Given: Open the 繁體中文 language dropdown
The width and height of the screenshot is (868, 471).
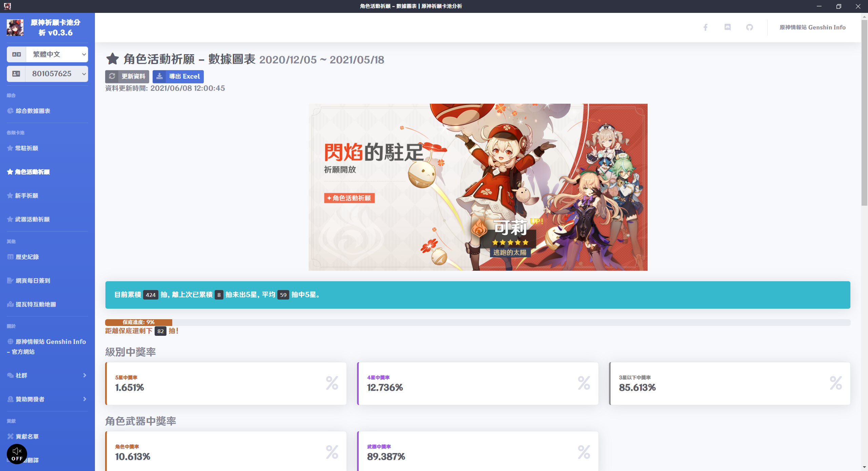Looking at the screenshot, I should (x=56, y=54).
